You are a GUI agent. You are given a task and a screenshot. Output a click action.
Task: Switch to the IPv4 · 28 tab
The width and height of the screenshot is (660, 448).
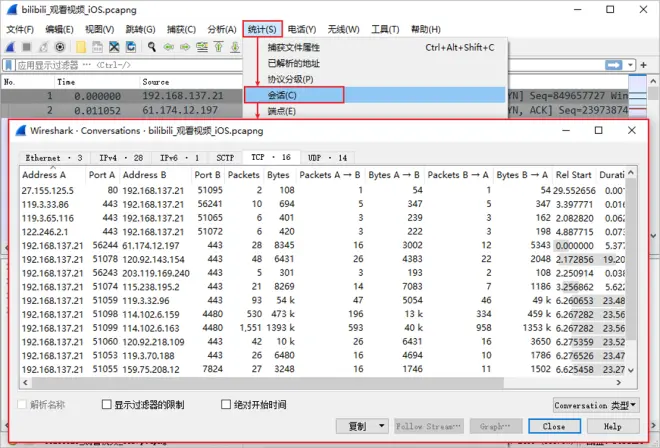pyautogui.click(x=121, y=158)
